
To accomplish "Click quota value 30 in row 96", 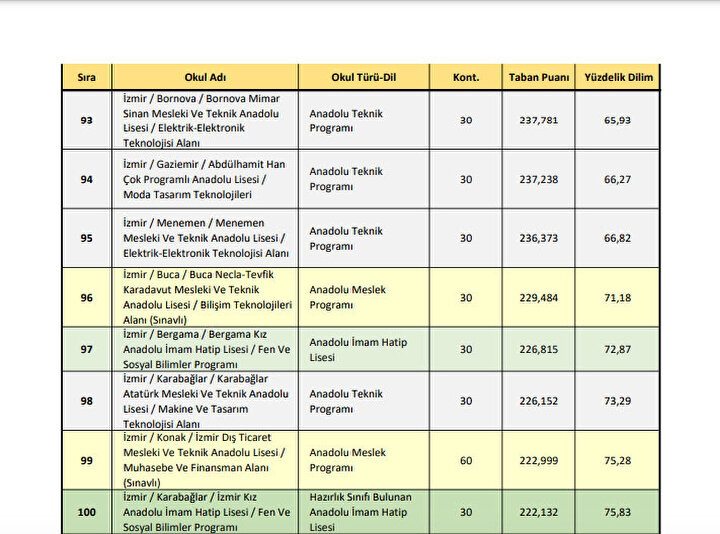I will click(x=466, y=298).
